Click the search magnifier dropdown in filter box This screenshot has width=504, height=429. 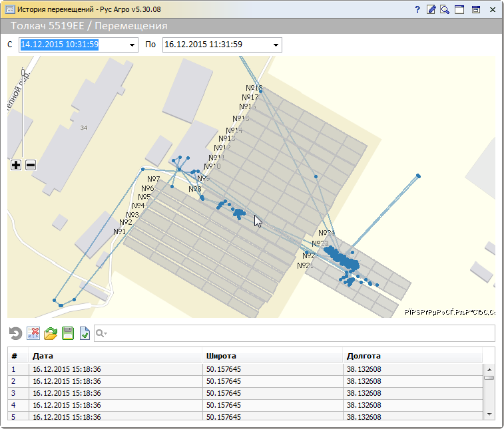point(102,333)
